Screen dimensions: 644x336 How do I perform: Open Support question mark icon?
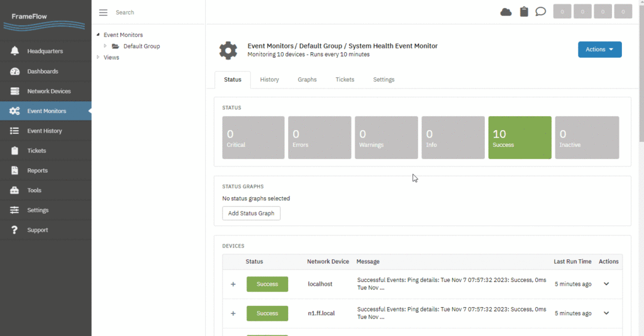(x=15, y=230)
